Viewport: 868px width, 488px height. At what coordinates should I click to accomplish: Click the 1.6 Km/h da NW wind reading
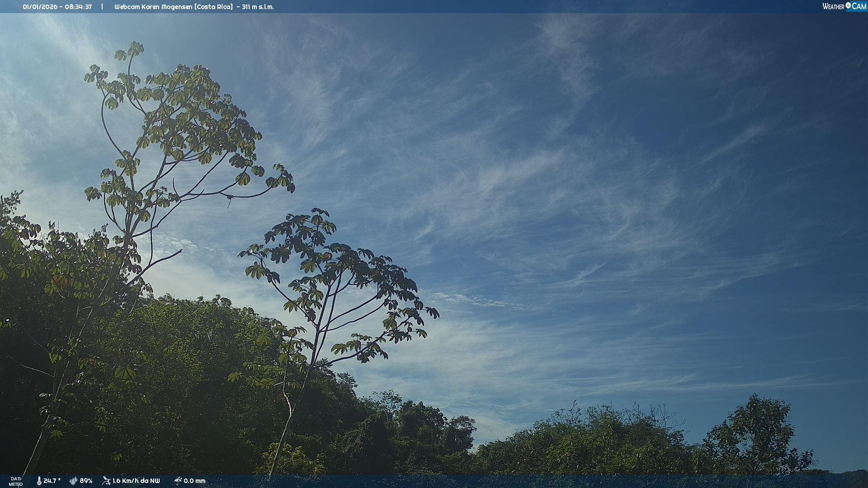coord(136,481)
